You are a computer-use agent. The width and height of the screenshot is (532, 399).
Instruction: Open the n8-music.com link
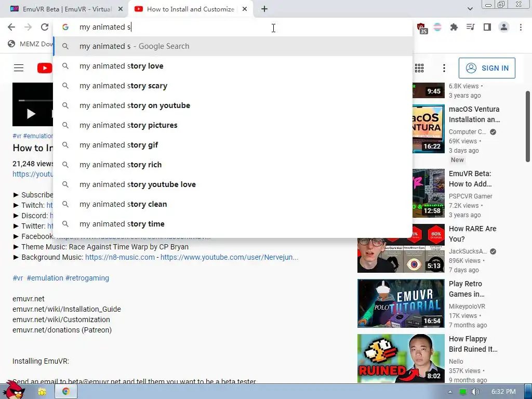coord(120,257)
